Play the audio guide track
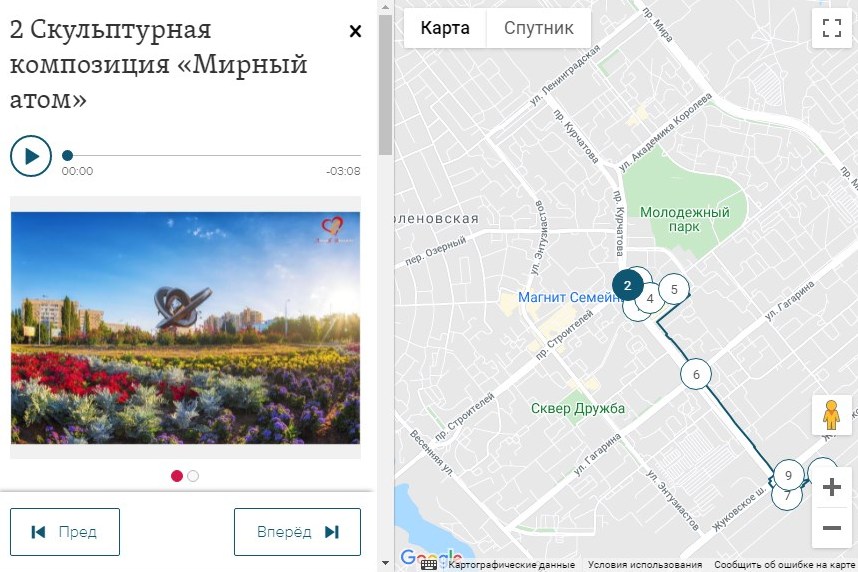Viewport: 858px width, 572px height. 31,156
